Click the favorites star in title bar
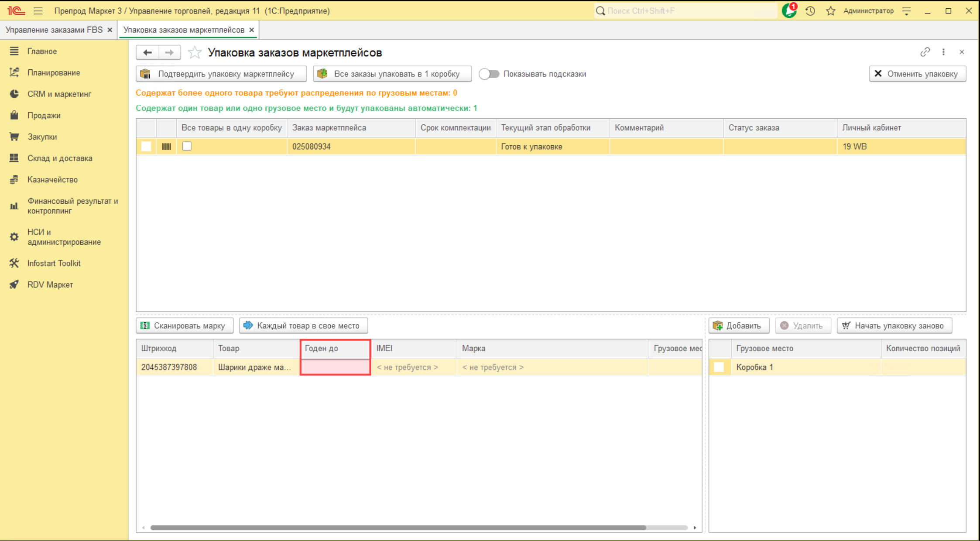Screen dimensions: 980x541 (x=831, y=11)
